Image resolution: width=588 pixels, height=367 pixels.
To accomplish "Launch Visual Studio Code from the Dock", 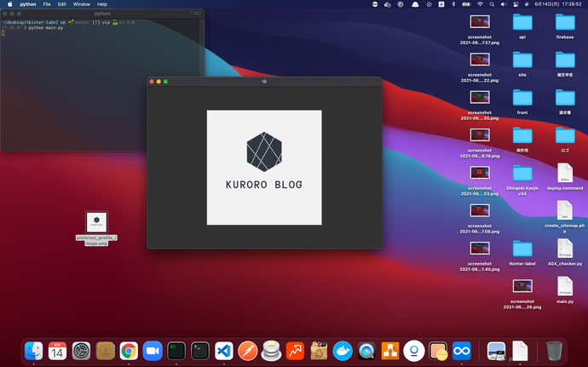I will pos(224,352).
